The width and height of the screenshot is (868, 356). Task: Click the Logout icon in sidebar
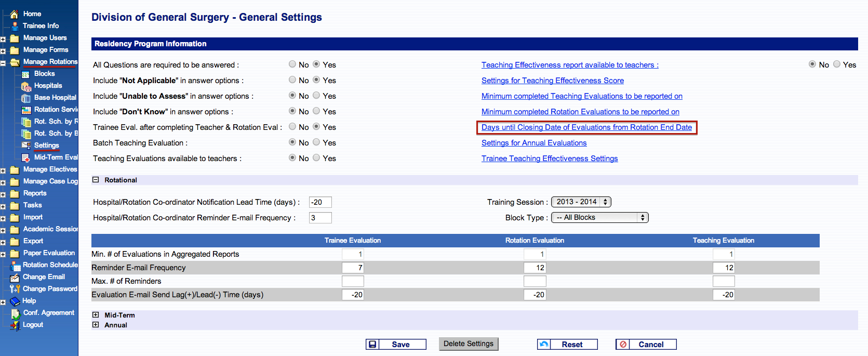(x=15, y=325)
